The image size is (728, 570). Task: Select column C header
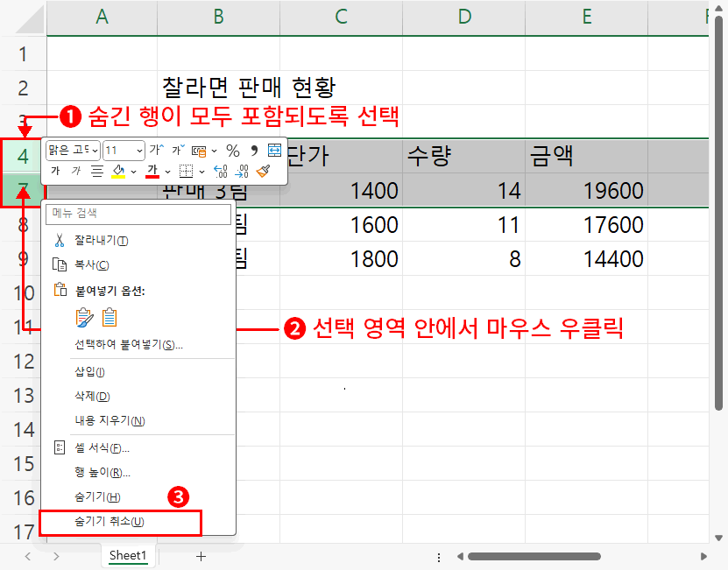click(x=342, y=18)
